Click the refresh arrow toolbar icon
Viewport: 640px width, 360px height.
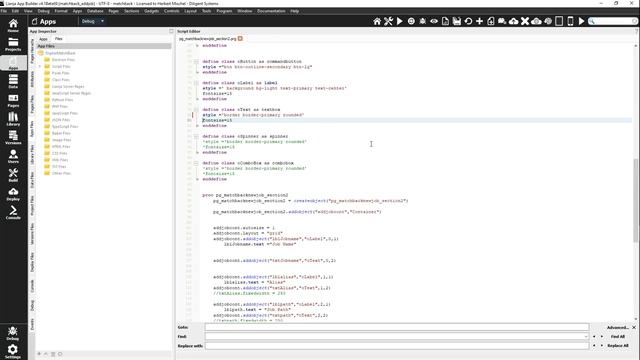pyautogui.click(x=468, y=21)
